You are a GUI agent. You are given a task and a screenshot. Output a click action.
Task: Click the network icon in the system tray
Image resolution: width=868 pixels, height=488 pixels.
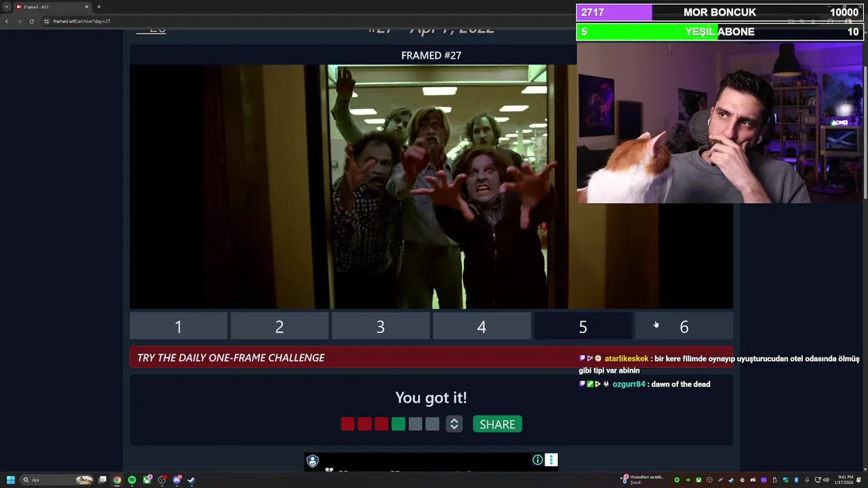pyautogui.click(x=818, y=480)
